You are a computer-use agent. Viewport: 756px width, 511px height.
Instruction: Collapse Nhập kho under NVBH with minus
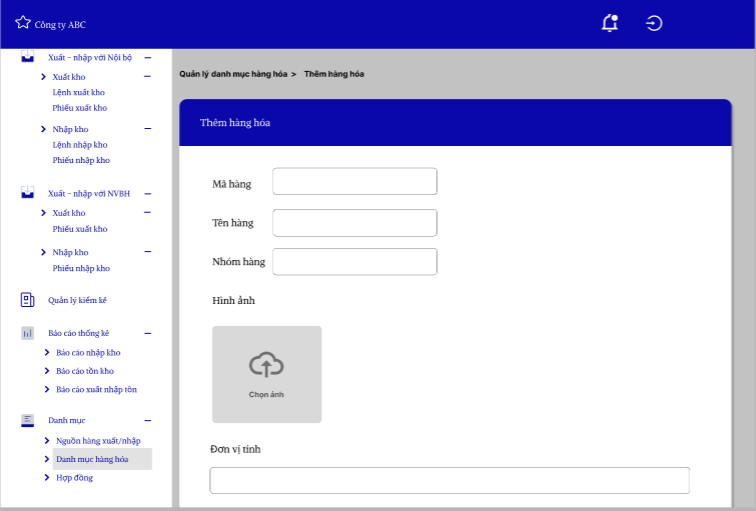pos(148,251)
